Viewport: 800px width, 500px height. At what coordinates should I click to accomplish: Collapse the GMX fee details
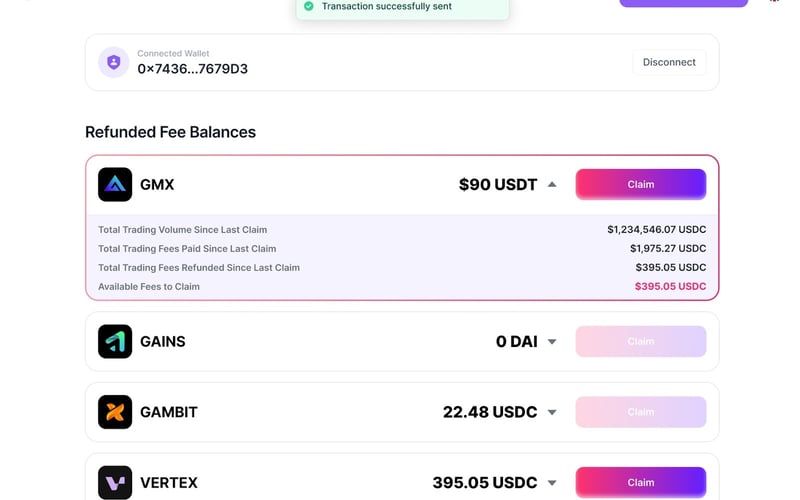[552, 184]
